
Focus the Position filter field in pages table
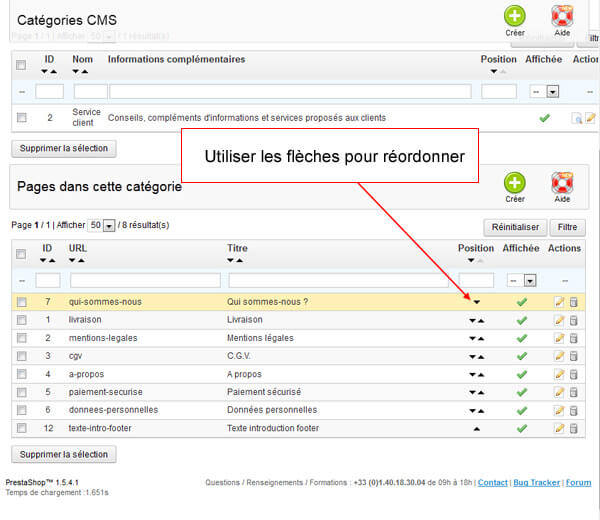[476, 280]
